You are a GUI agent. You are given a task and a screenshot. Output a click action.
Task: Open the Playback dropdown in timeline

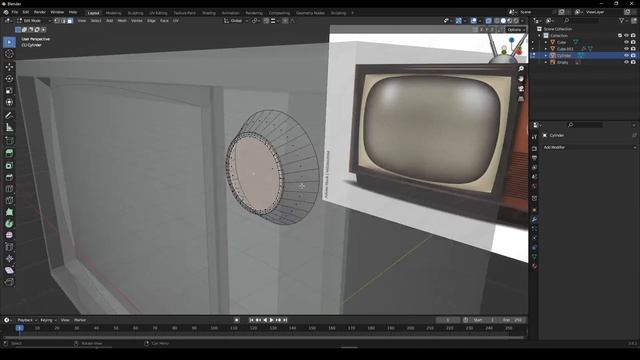(27, 320)
